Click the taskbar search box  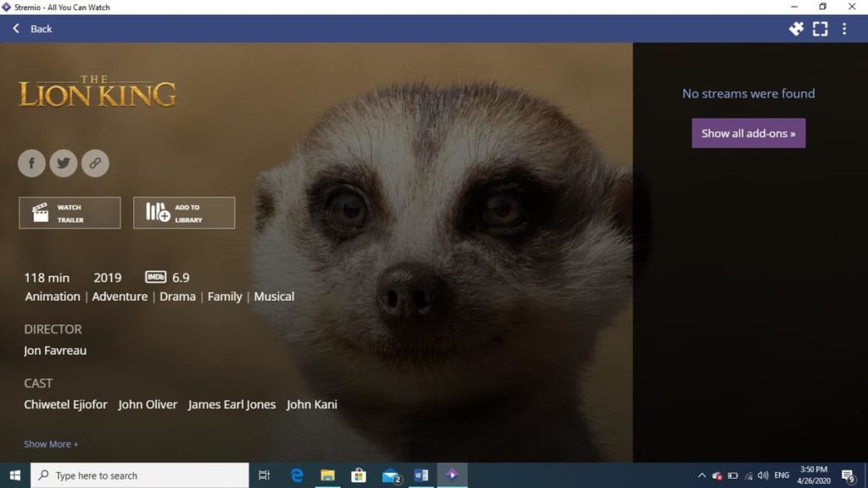pos(140,475)
